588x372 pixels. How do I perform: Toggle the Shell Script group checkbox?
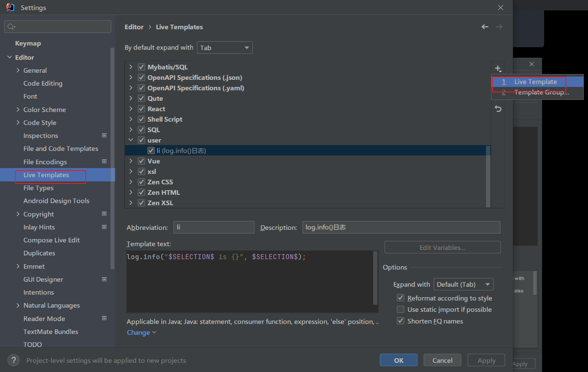click(x=141, y=119)
